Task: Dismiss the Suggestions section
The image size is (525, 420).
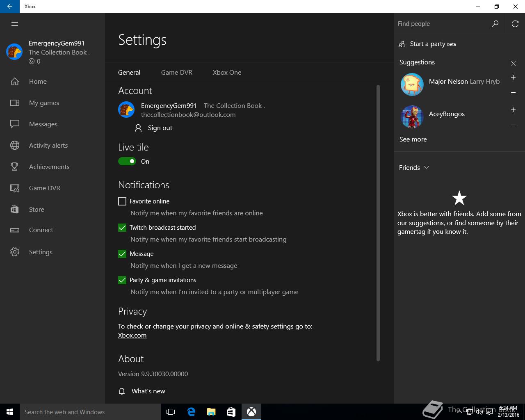Action: click(513, 63)
